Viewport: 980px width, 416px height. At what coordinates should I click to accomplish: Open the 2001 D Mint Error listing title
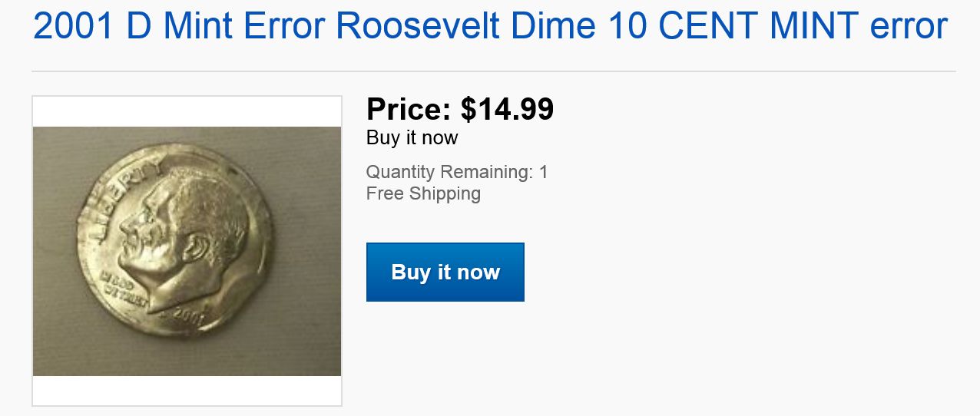click(x=490, y=28)
